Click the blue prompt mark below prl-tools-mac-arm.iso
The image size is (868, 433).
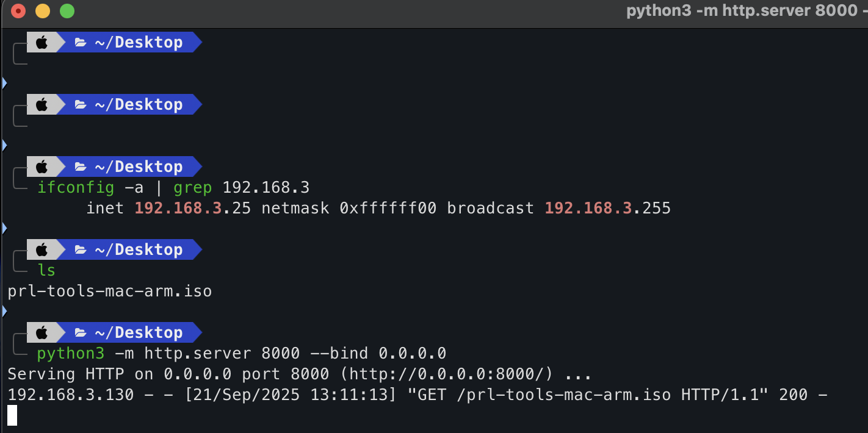pos(5,311)
